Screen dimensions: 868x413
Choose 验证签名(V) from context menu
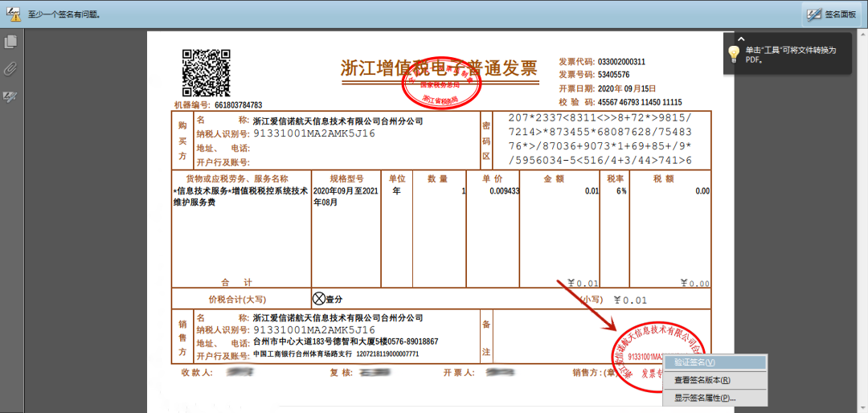714,362
